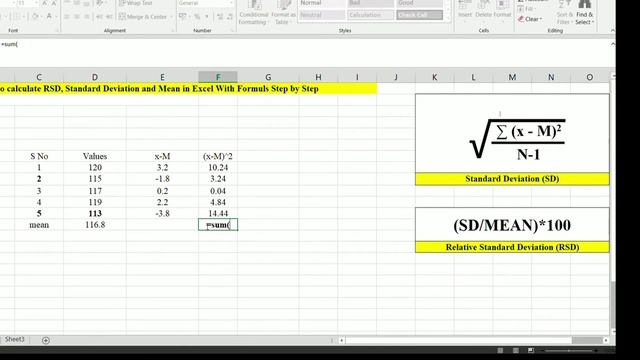
Task: Select column D header
Action: [95, 77]
